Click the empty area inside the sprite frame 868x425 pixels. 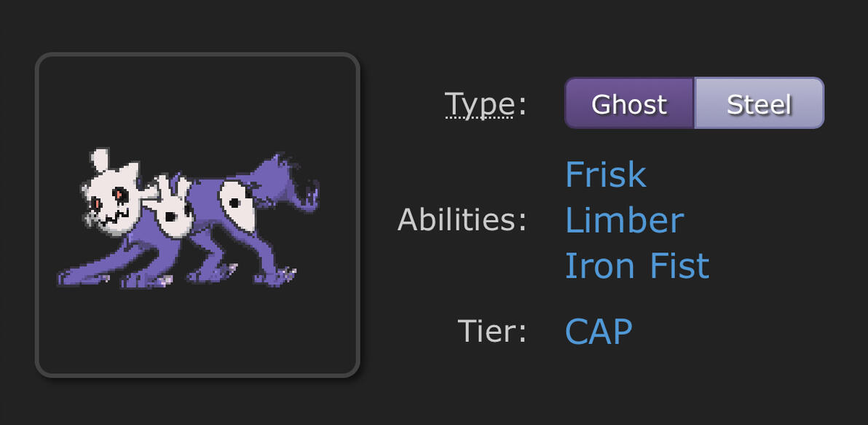(197, 328)
